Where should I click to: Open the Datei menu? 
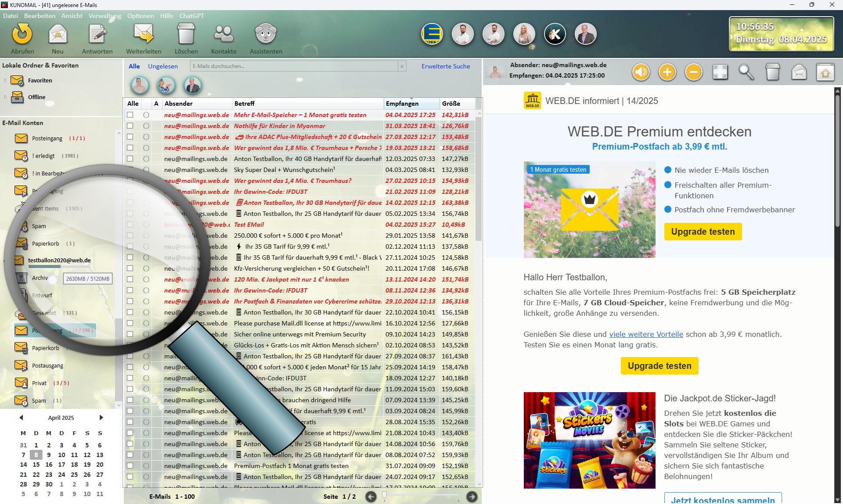(x=11, y=16)
